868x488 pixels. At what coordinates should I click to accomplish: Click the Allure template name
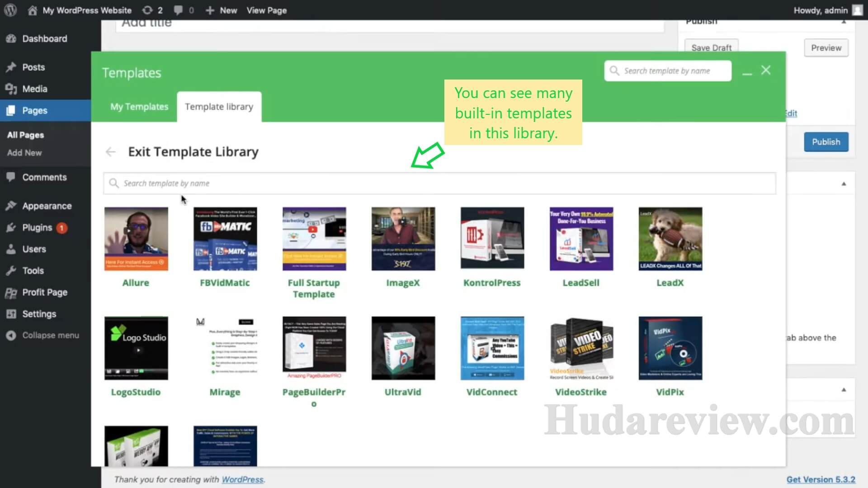click(136, 283)
